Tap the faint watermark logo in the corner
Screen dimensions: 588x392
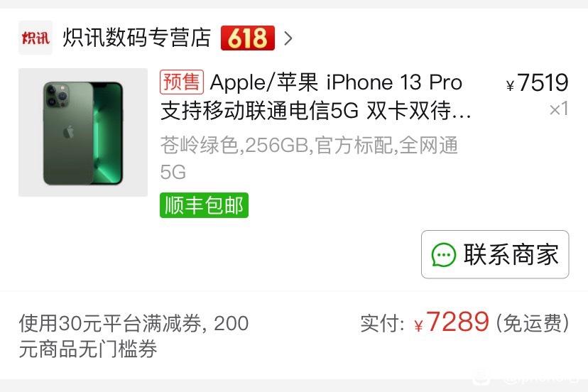coord(525,378)
